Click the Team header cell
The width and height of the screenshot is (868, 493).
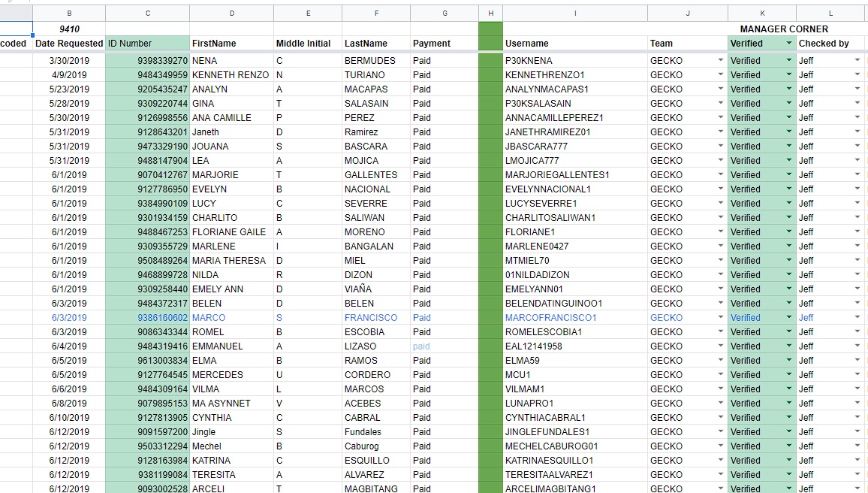[x=688, y=43]
